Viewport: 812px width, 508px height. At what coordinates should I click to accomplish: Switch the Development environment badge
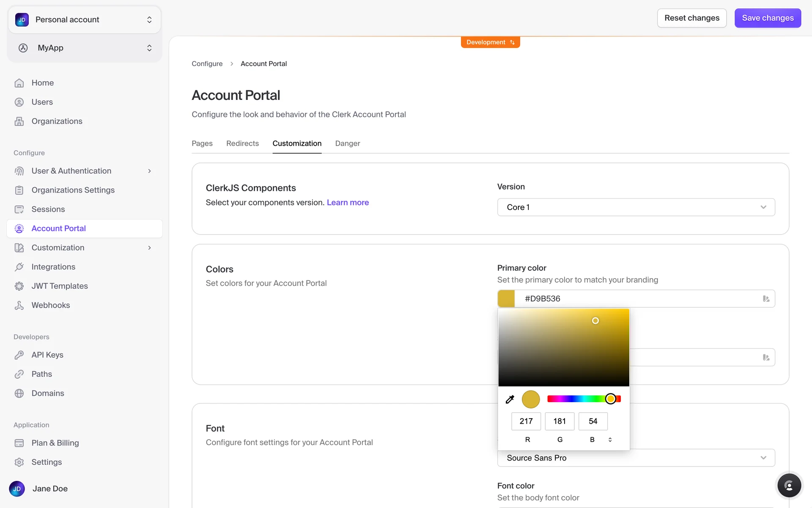coord(490,42)
